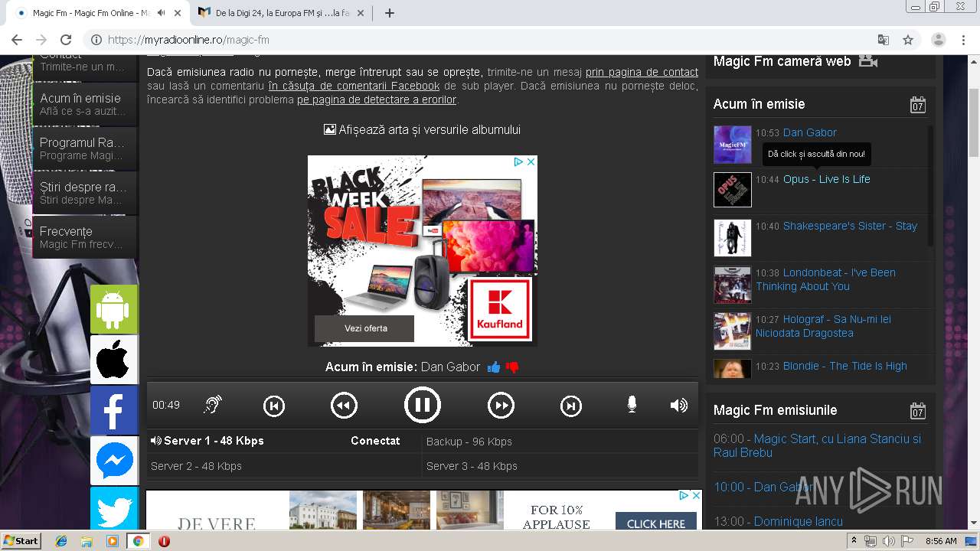Switch to Server 3 - 48 Kbps stream

point(560,466)
